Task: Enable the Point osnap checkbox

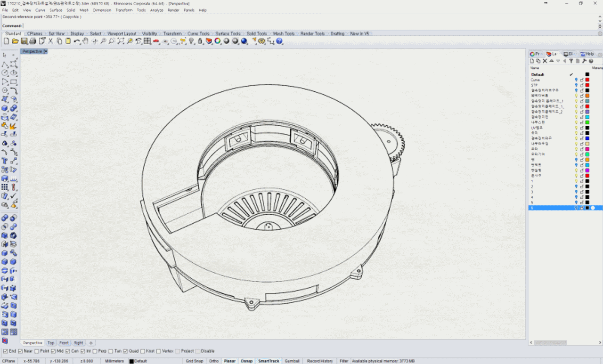Action: [37, 351]
